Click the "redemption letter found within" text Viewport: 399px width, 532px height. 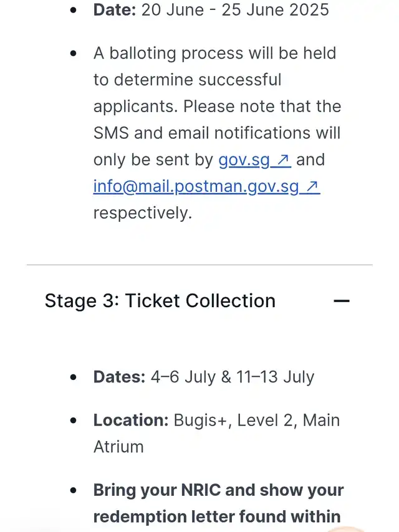coord(217,516)
